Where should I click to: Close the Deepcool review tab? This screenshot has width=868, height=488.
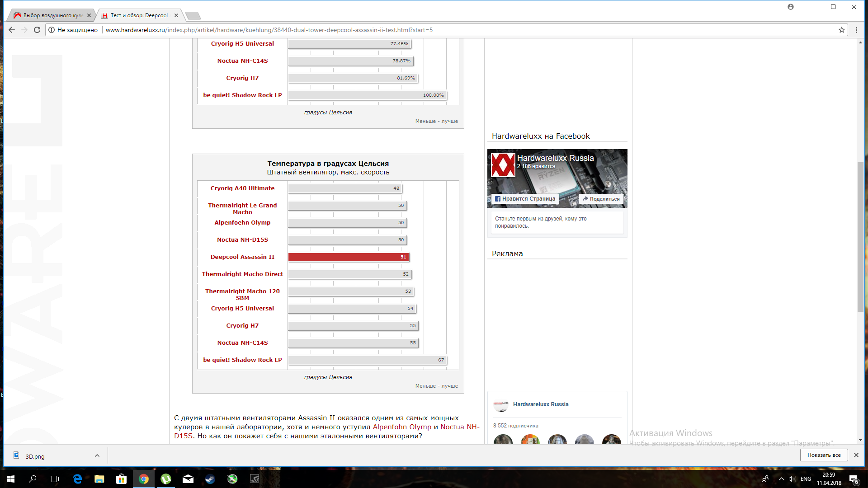click(x=176, y=15)
